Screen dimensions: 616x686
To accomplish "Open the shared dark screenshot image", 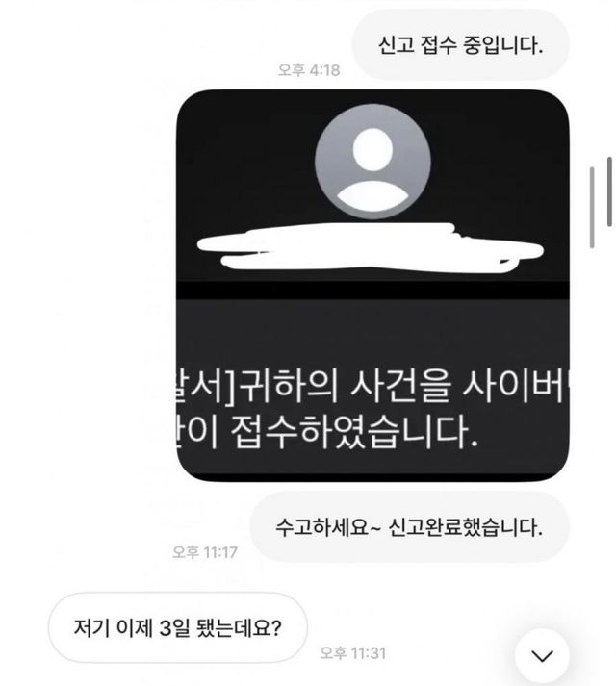I will (372, 286).
